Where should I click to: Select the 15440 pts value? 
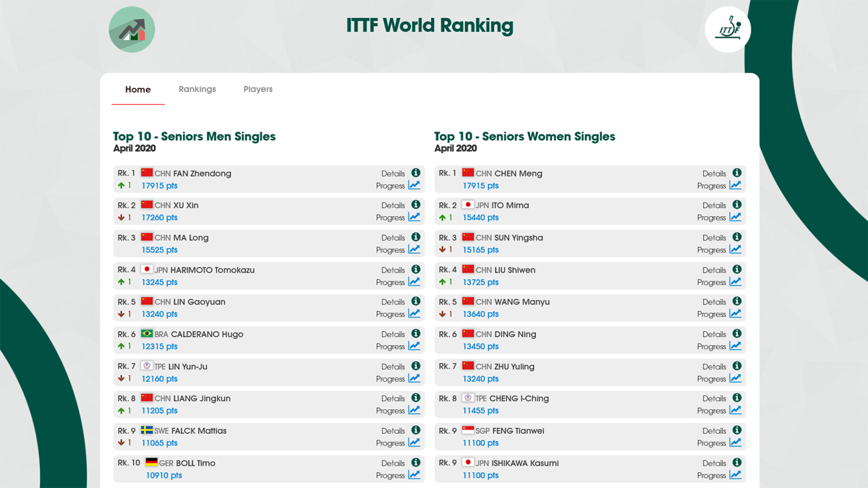pyautogui.click(x=480, y=218)
